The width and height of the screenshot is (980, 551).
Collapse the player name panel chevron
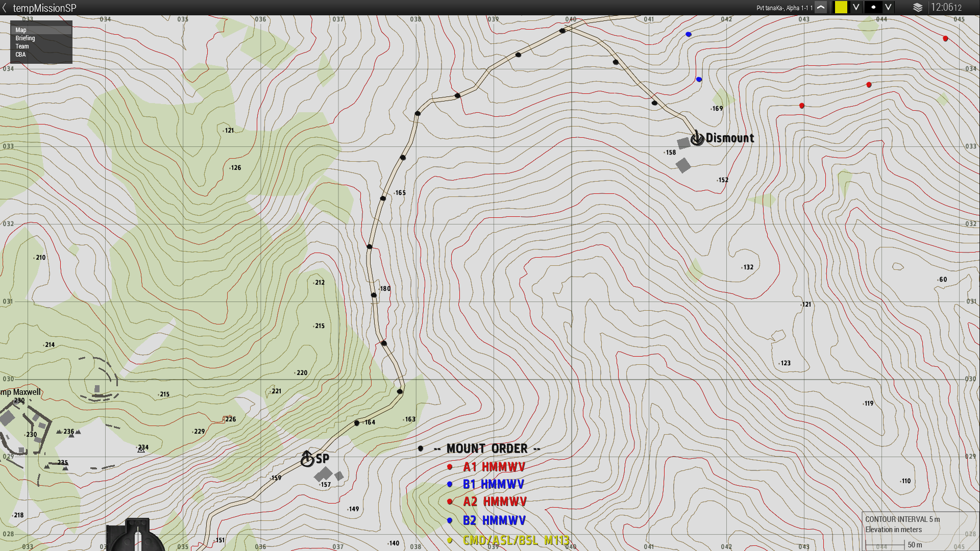click(x=821, y=8)
